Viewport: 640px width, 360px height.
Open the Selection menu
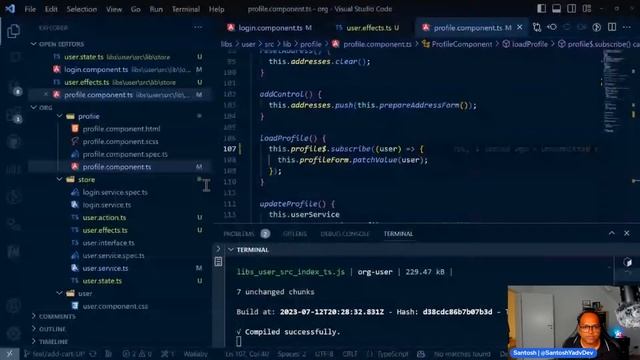[x=82, y=9]
